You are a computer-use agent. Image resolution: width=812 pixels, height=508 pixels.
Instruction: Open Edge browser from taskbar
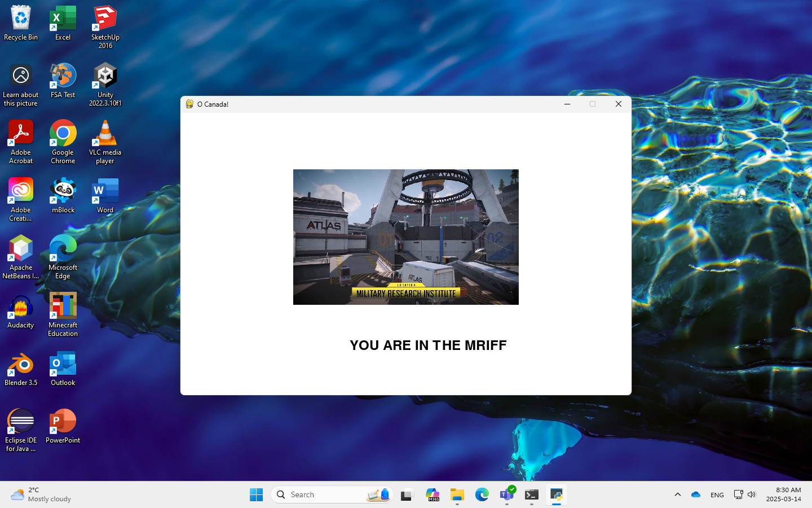click(x=482, y=494)
